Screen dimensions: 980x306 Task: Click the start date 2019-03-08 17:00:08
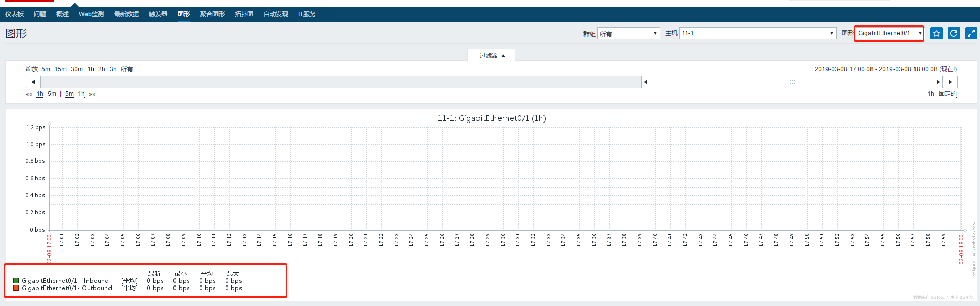tap(844, 69)
